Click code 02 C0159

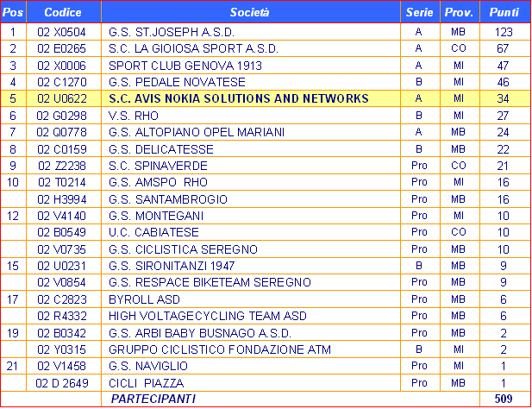tap(62, 149)
